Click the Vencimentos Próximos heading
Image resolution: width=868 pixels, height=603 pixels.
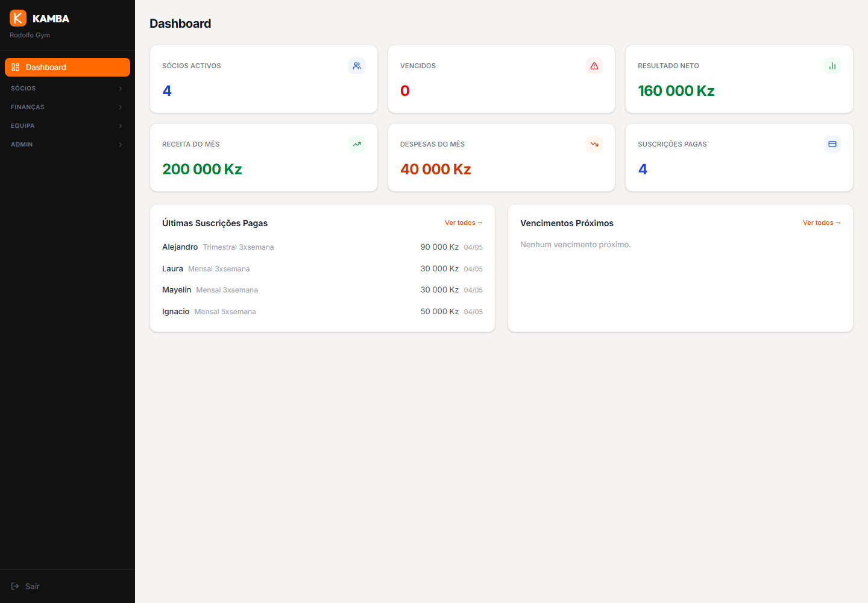pyautogui.click(x=567, y=223)
